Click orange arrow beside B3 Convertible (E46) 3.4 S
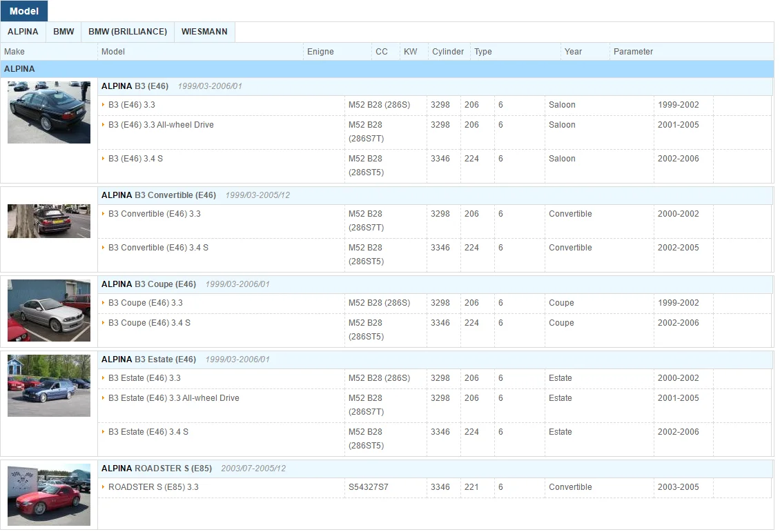780x532 pixels. tap(103, 247)
